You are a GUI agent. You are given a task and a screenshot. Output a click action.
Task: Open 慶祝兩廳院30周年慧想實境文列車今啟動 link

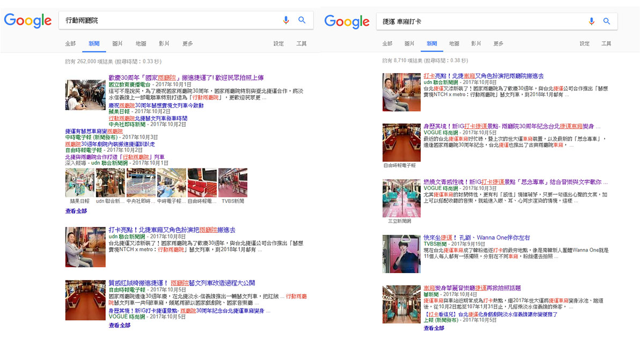pyautogui.click(x=156, y=106)
